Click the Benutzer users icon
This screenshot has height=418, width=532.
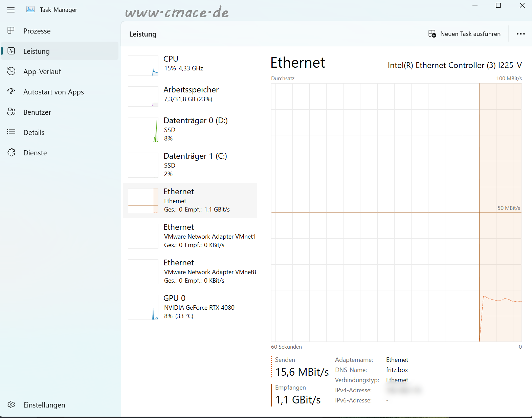click(x=11, y=112)
